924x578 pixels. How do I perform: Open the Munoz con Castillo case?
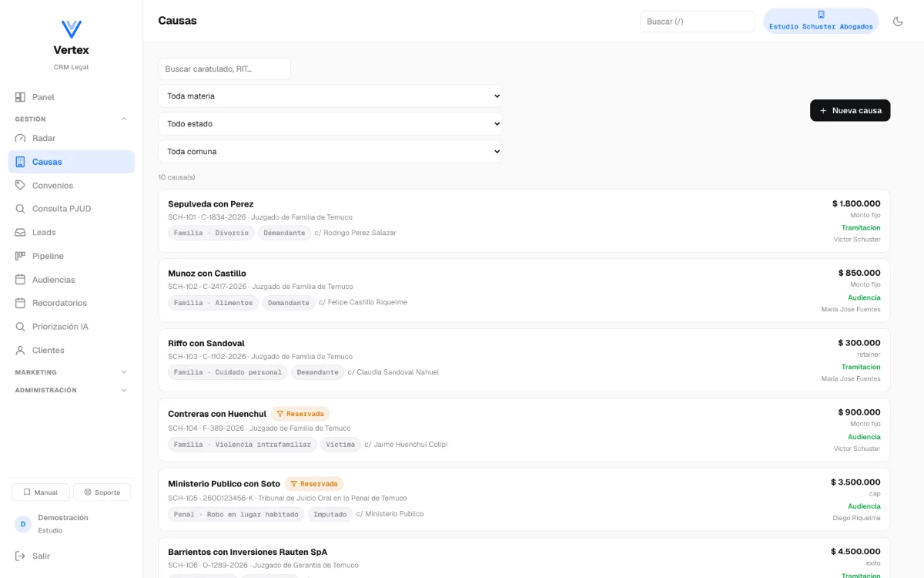tap(524, 291)
